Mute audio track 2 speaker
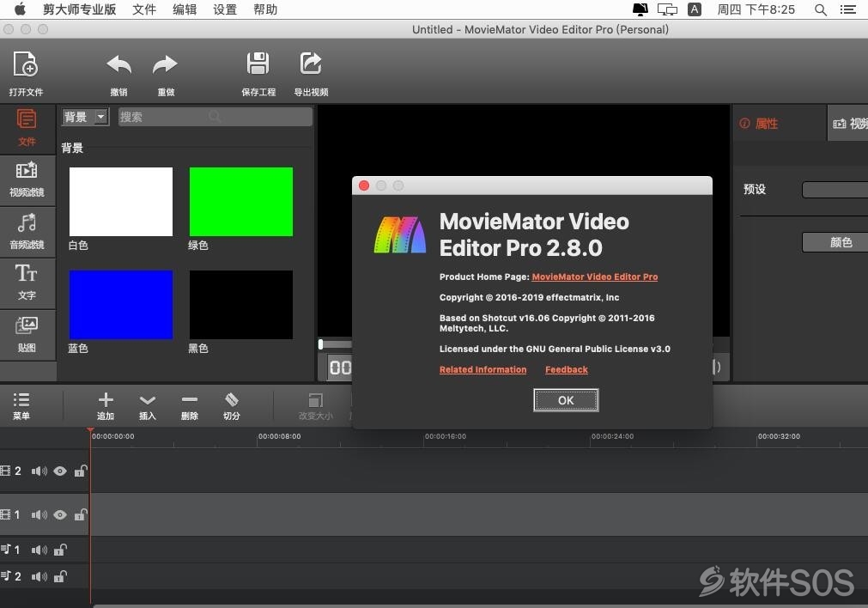The image size is (868, 608). coord(39,577)
